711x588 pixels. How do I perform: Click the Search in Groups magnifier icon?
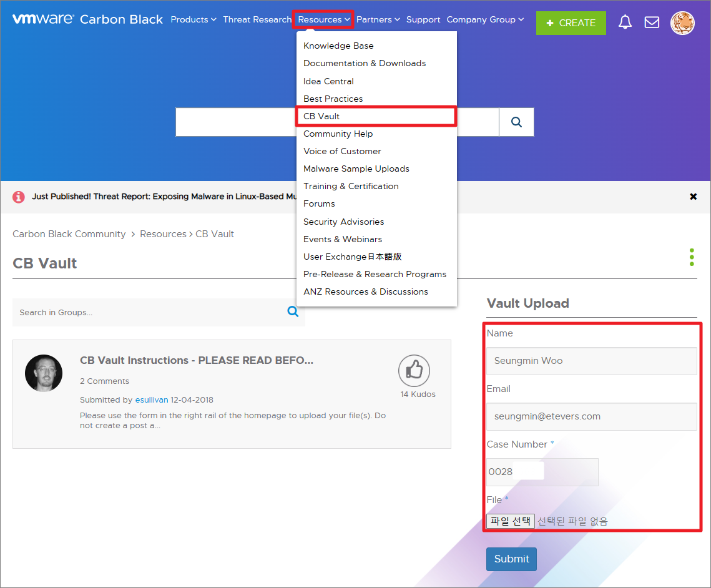click(293, 311)
